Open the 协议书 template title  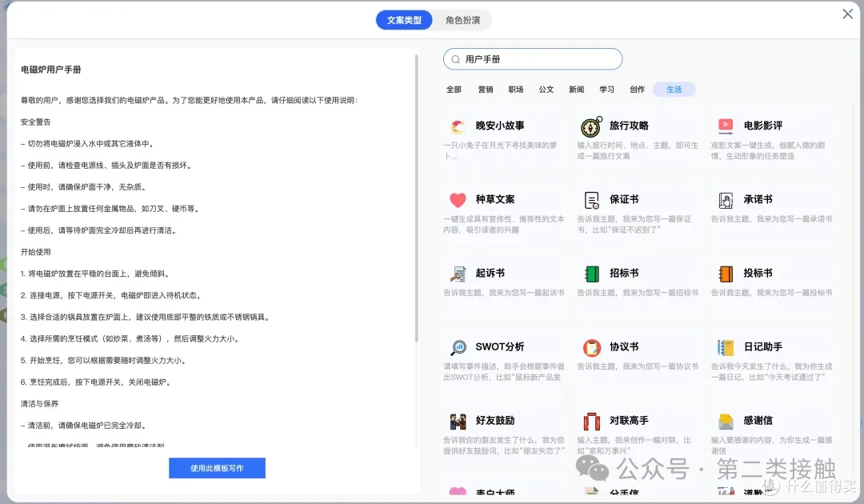click(624, 347)
